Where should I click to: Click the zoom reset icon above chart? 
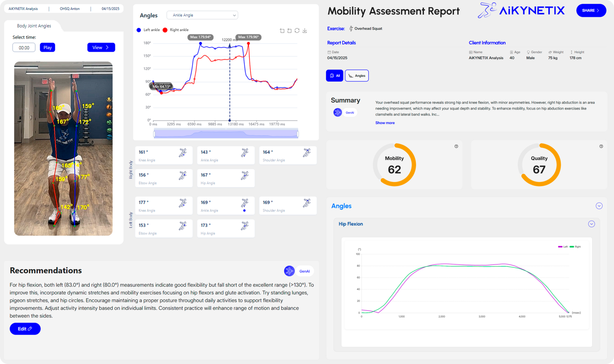pos(289,31)
